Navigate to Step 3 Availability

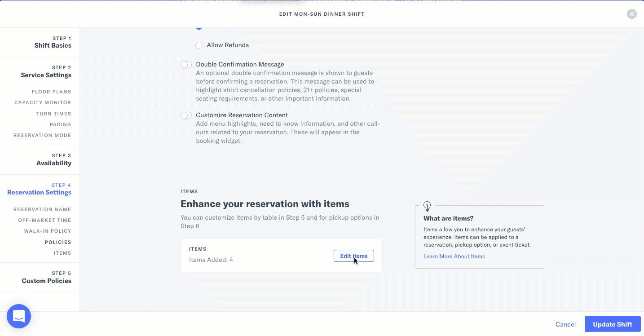pos(53,159)
